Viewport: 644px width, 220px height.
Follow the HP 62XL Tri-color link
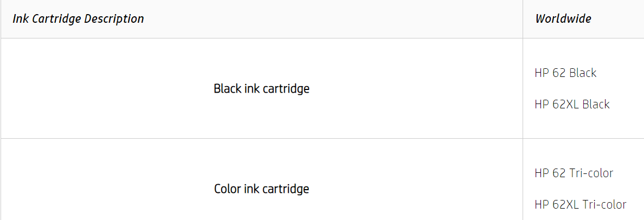[x=580, y=205]
